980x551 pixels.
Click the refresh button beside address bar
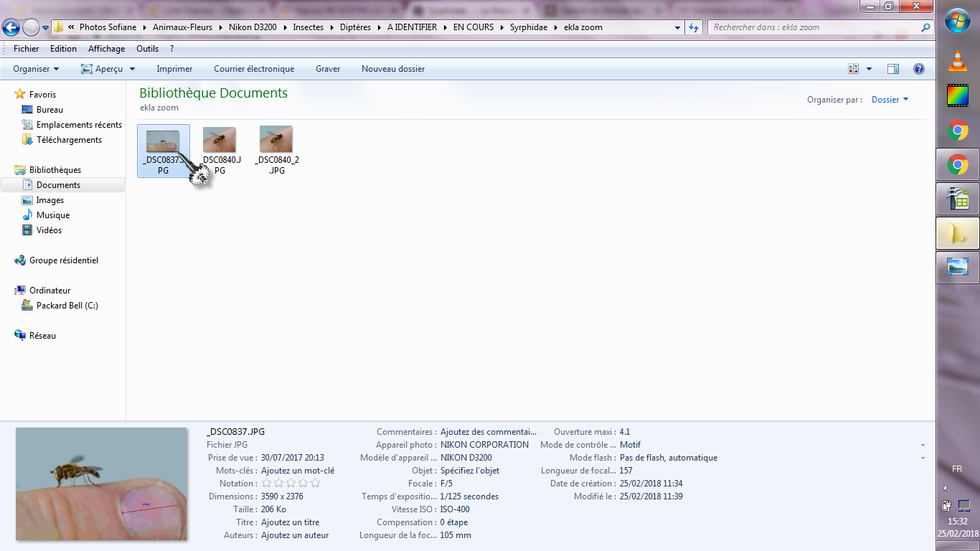694,27
